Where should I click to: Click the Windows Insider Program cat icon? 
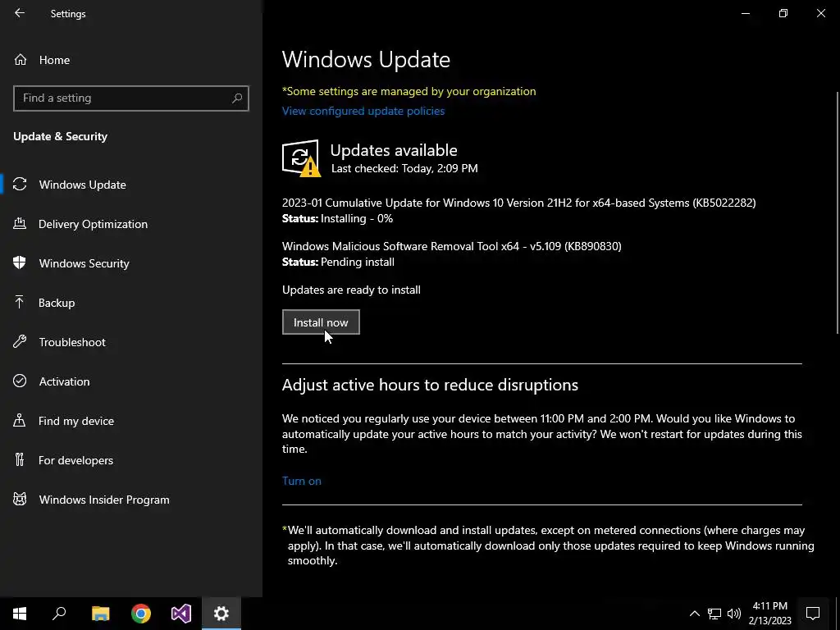[20, 500]
